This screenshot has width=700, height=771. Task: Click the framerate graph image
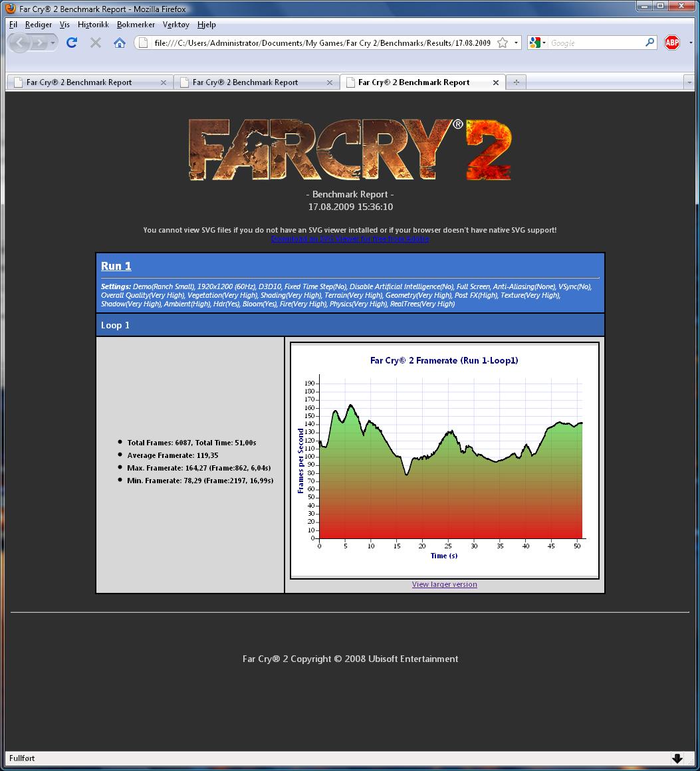click(444, 460)
